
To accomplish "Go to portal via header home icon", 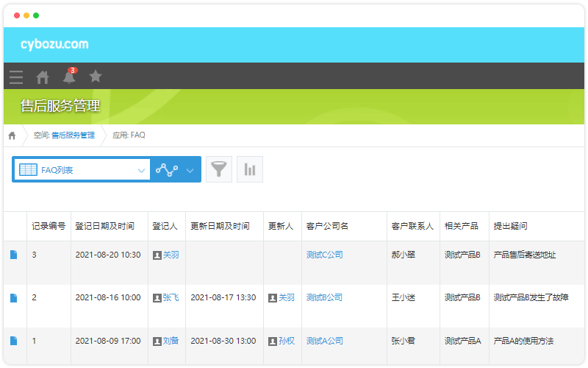I will point(43,77).
